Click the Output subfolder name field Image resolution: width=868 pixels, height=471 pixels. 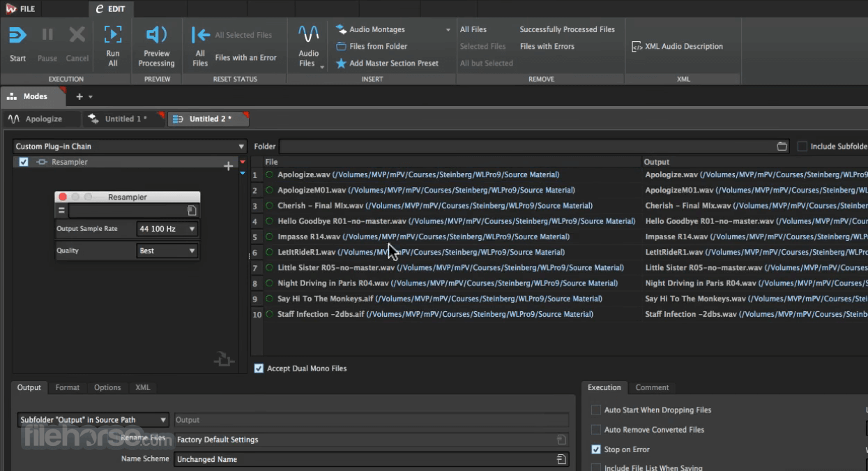(371, 420)
